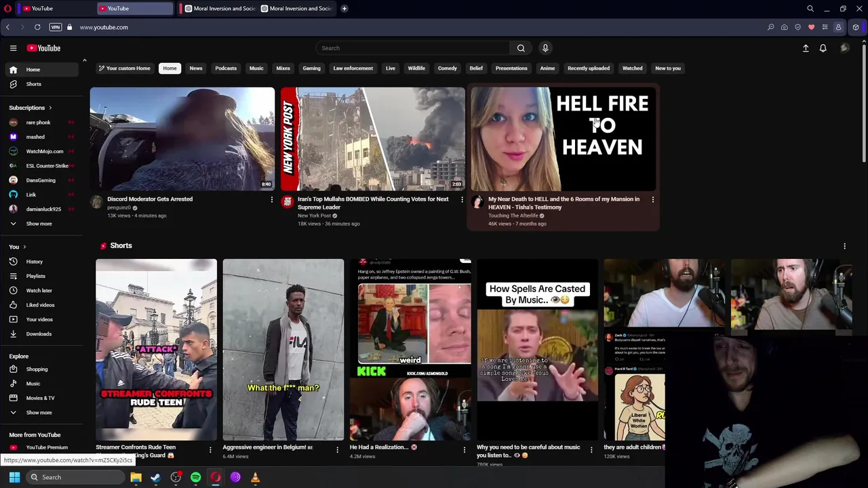Open Your videos in the sidebar
This screenshot has width=868, height=488.
tap(41, 319)
